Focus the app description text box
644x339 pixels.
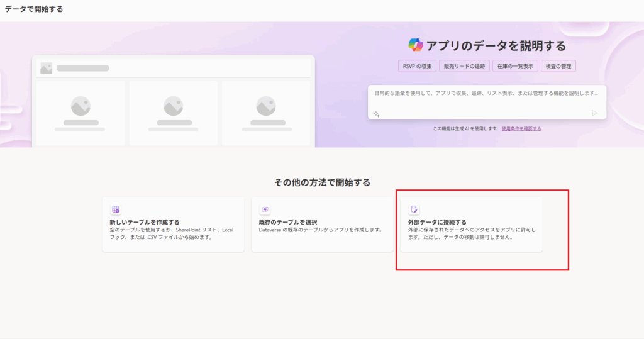(x=486, y=94)
